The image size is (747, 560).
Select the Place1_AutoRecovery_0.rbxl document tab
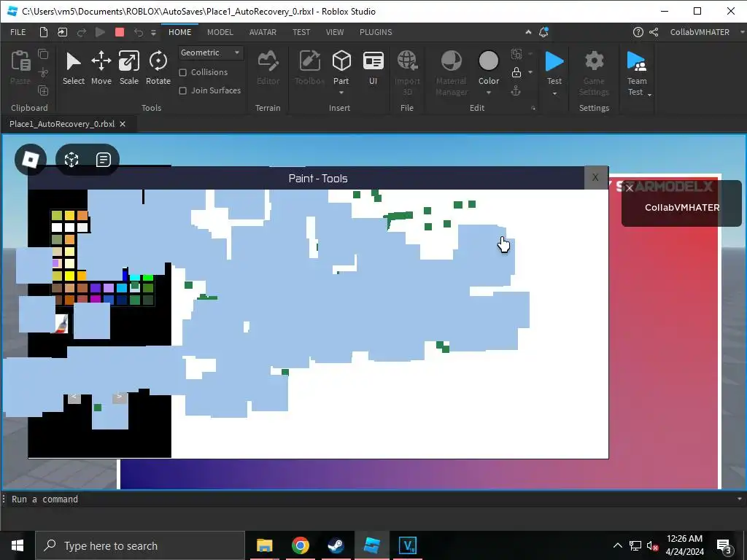click(62, 124)
